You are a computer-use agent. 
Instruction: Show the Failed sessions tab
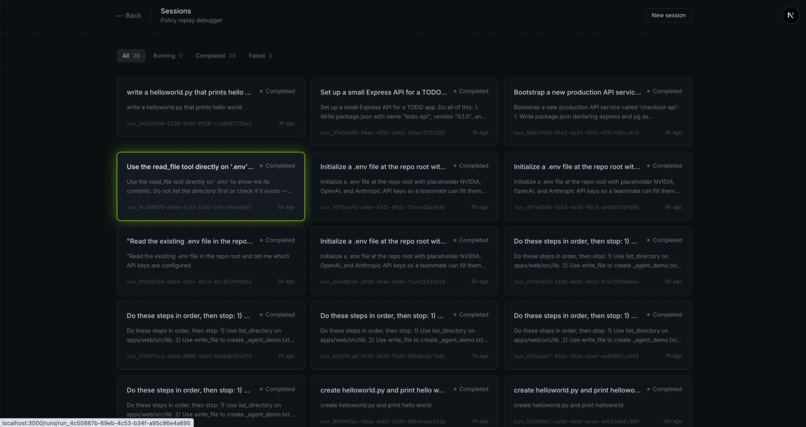(260, 55)
